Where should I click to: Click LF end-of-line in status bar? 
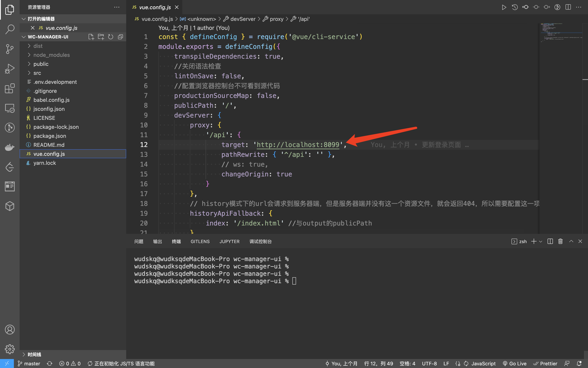point(446,364)
